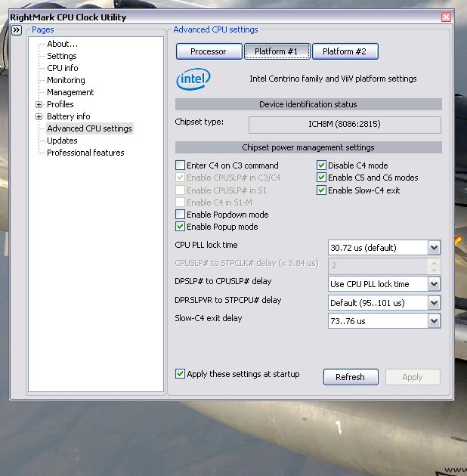Viewport: 467px width, 476px height.
Task: Expand the Battery info tree node
Action: tap(39, 116)
